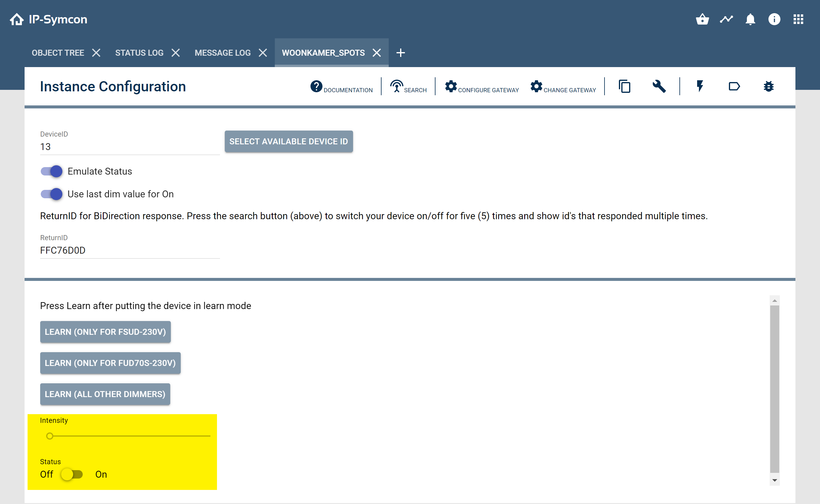This screenshot has width=820, height=504.
Task: Click the Intensity slider track
Action: 129,436
